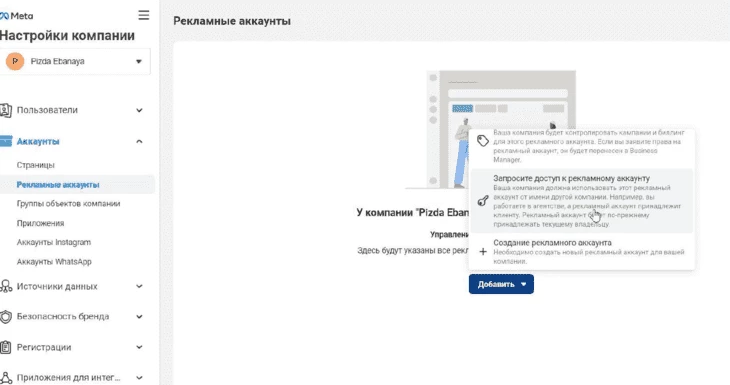730x385 pixels.
Task: Open Аккаунты Instagram
Action: (54, 243)
